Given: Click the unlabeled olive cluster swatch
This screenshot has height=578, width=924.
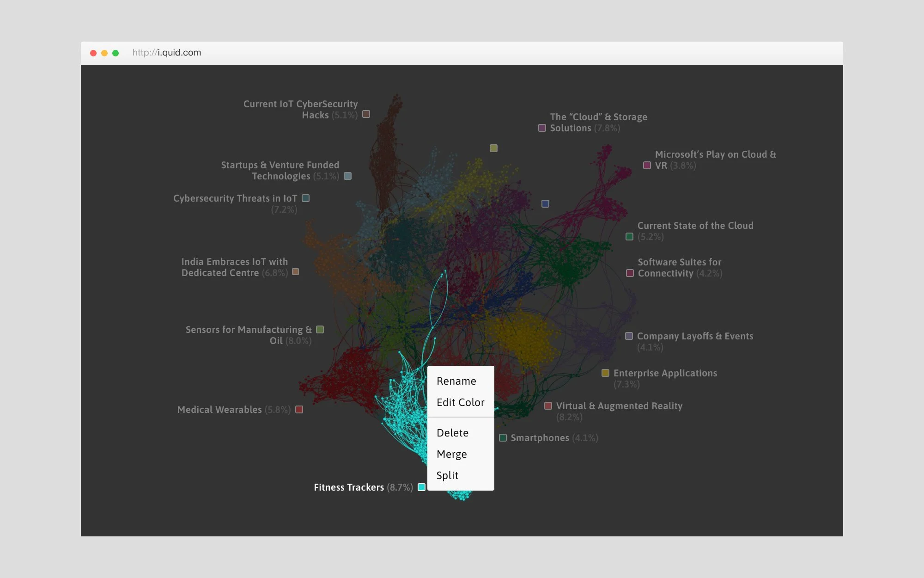Looking at the screenshot, I should click(x=493, y=148).
